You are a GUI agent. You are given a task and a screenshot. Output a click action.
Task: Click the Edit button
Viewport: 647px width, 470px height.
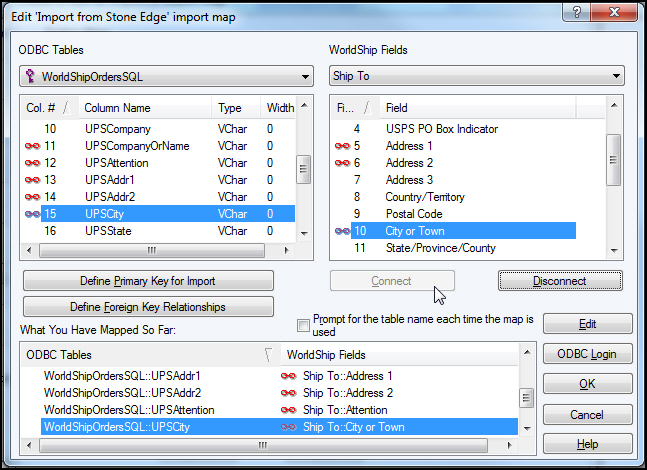[x=588, y=324]
